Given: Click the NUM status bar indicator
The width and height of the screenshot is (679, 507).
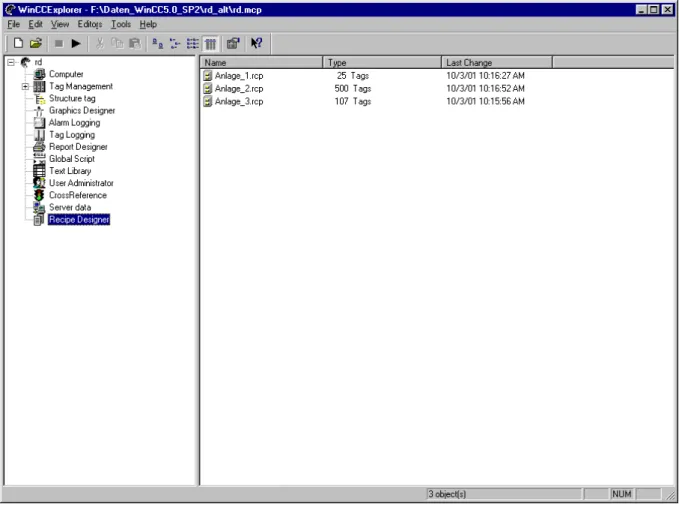Looking at the screenshot, I should click(621, 494).
